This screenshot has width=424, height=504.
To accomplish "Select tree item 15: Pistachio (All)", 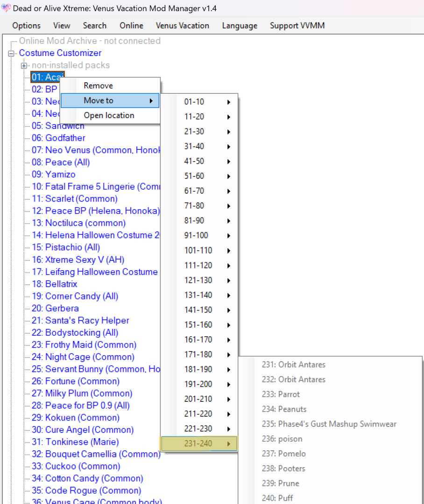I will [66, 247].
